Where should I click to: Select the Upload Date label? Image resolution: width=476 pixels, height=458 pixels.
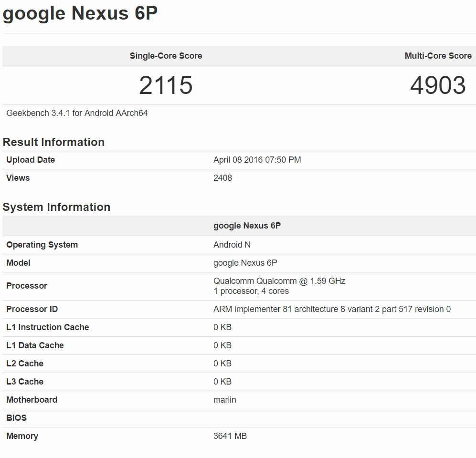[31, 160]
